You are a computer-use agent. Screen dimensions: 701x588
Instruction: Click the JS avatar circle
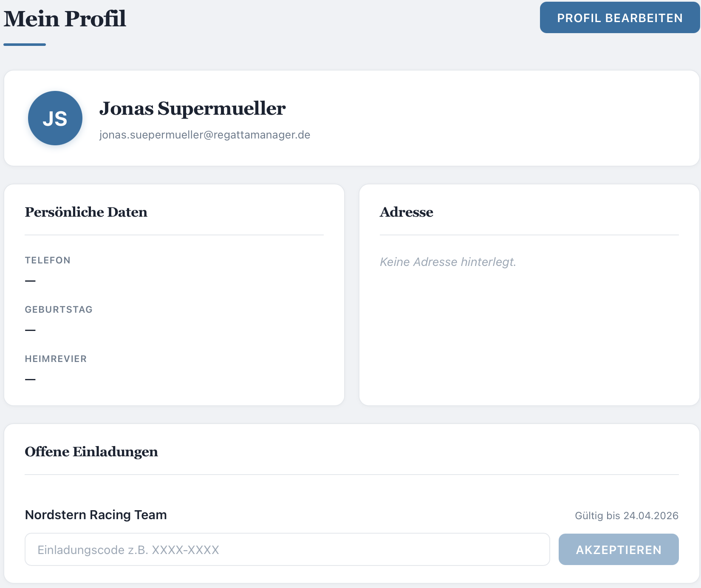coord(55,118)
